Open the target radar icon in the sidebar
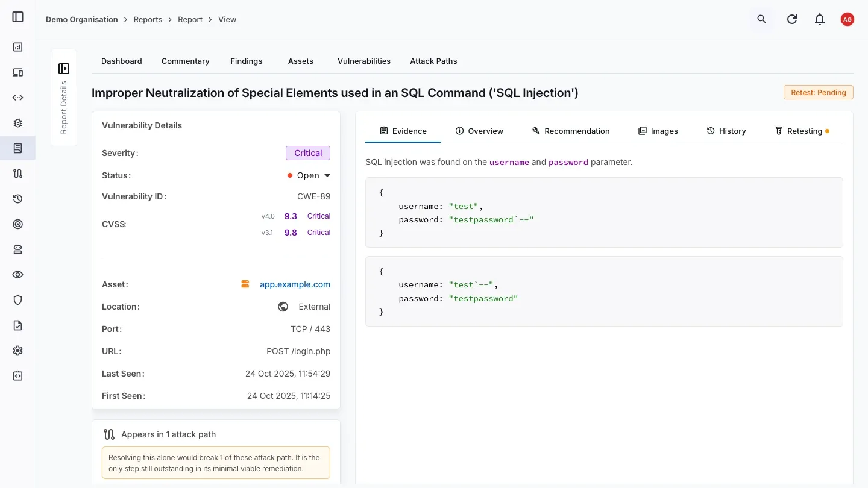 [x=17, y=224]
